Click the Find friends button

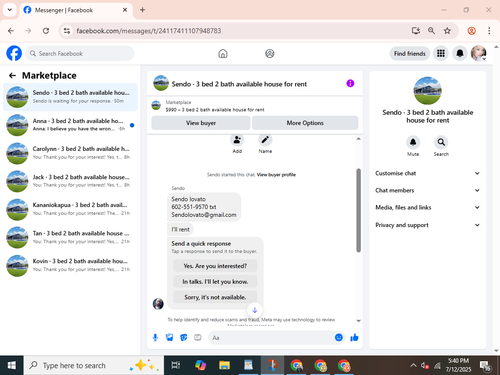(410, 53)
